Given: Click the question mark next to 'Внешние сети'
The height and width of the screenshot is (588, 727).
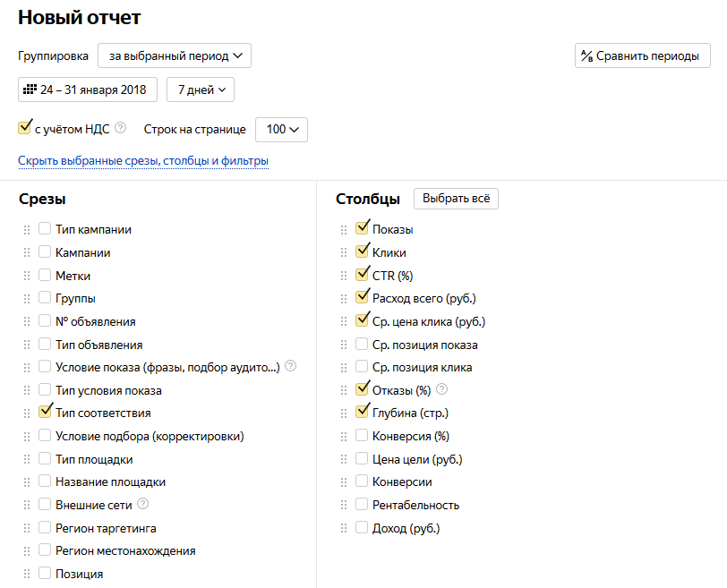Looking at the screenshot, I should [143, 504].
